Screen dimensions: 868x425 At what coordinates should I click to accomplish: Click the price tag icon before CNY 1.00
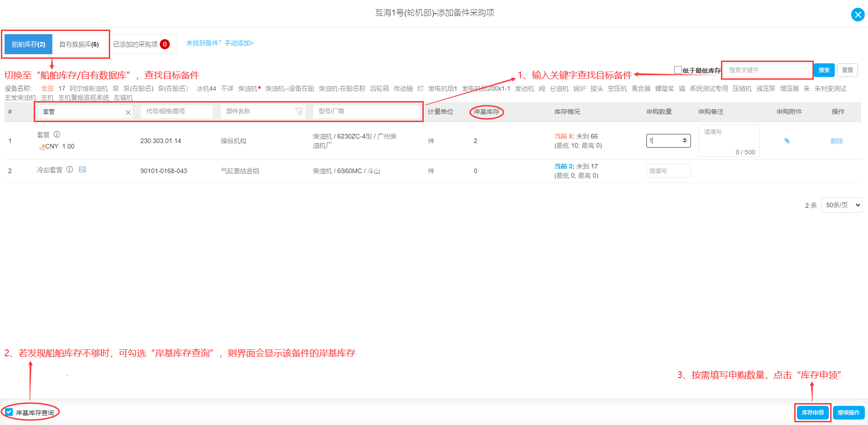(42, 146)
